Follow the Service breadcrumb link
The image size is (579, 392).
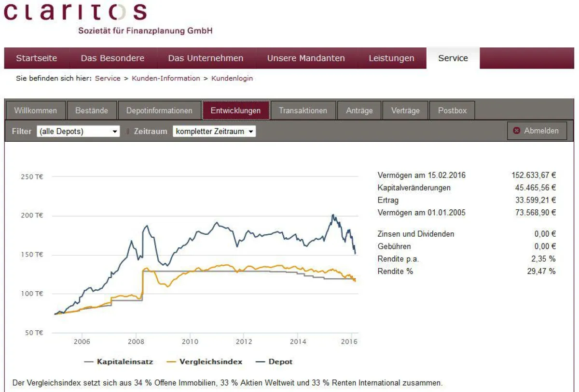pyautogui.click(x=108, y=78)
